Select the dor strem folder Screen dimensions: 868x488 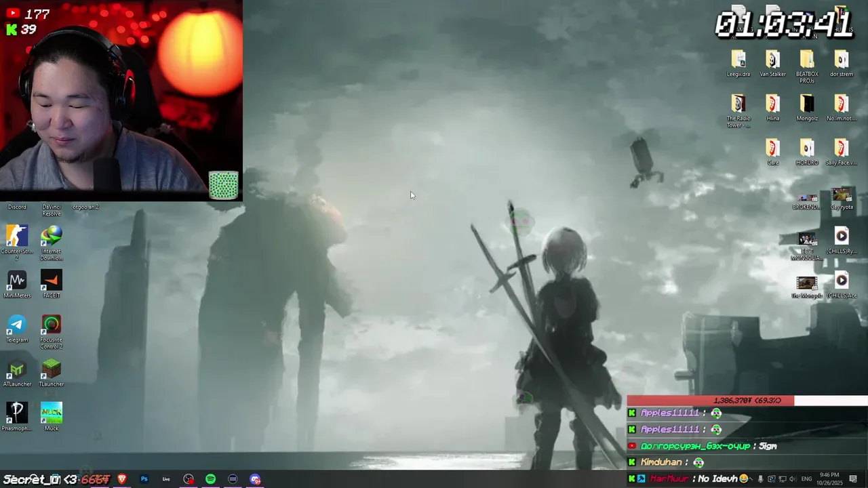click(x=842, y=64)
